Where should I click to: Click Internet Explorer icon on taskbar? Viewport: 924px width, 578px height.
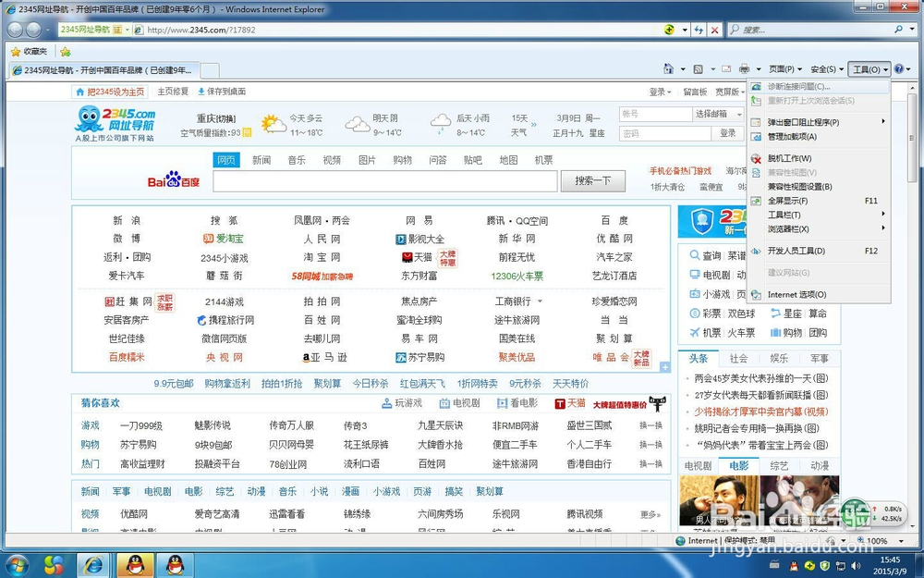coord(92,565)
